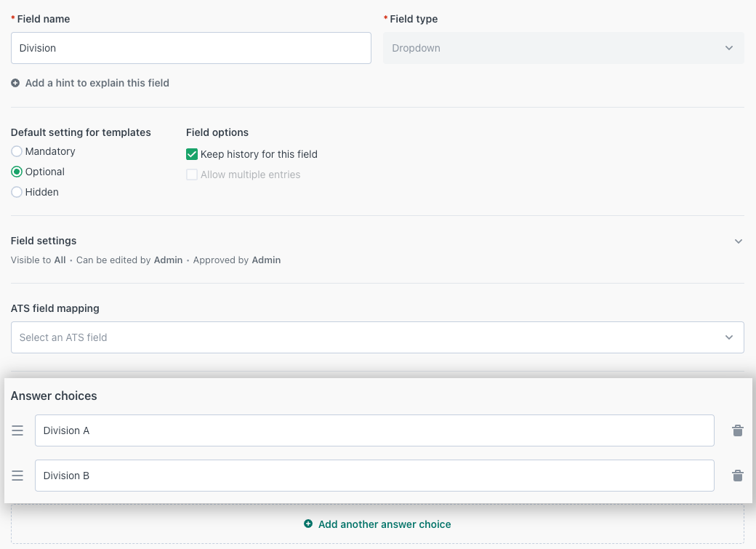Select the Hidden radio button
756x549 pixels.
[x=17, y=192]
